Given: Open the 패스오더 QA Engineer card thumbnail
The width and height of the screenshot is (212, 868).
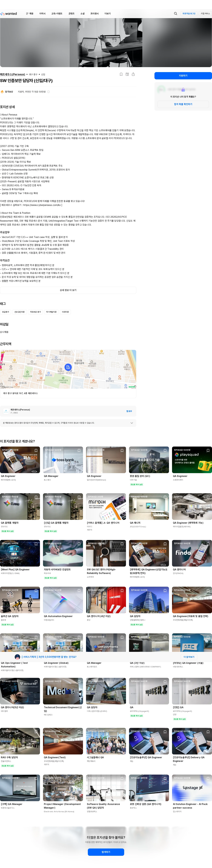Looking at the screenshot, I should click(20, 460).
